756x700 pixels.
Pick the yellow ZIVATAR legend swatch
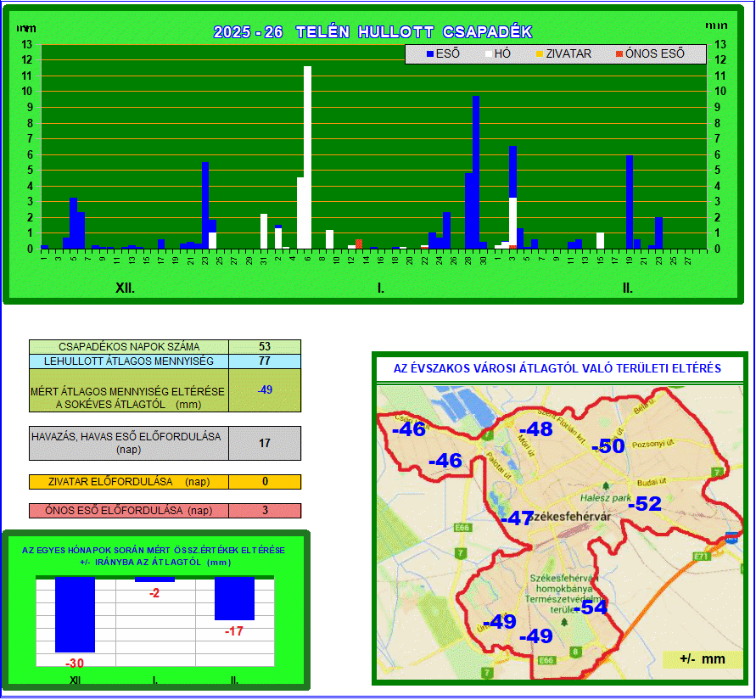click(x=540, y=54)
